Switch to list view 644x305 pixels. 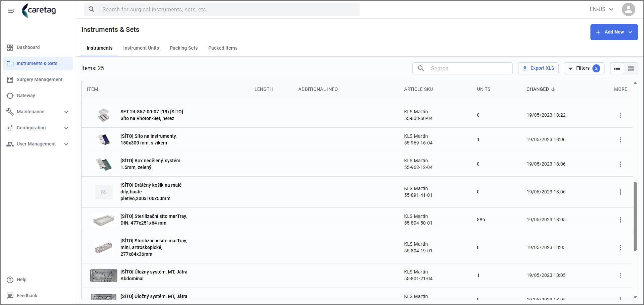pos(617,68)
